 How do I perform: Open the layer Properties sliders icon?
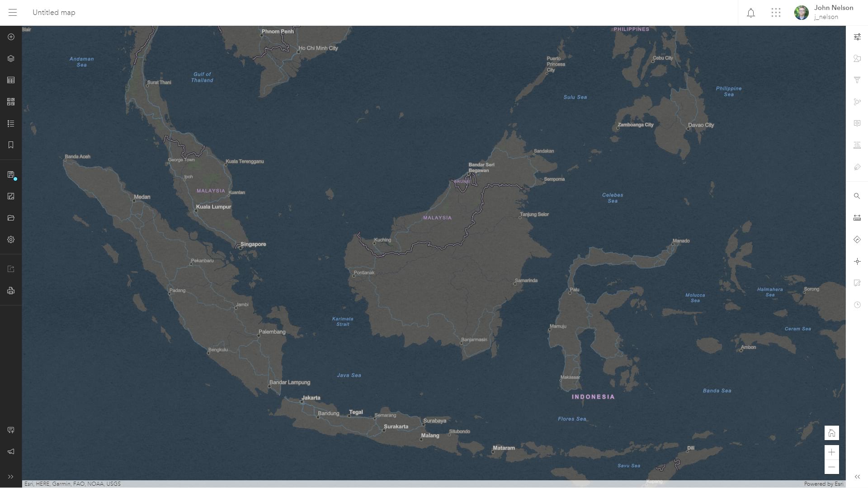857,37
